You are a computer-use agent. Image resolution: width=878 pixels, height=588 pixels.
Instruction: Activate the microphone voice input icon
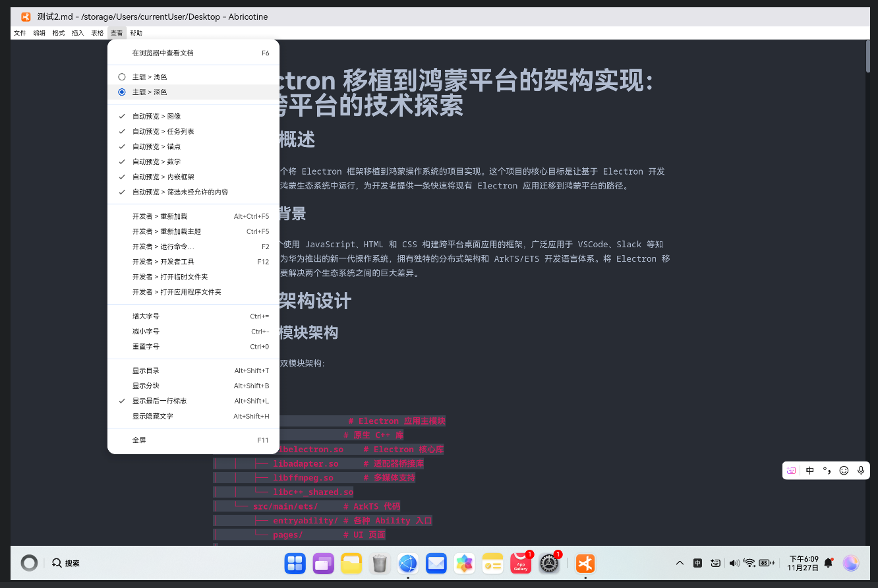861,470
